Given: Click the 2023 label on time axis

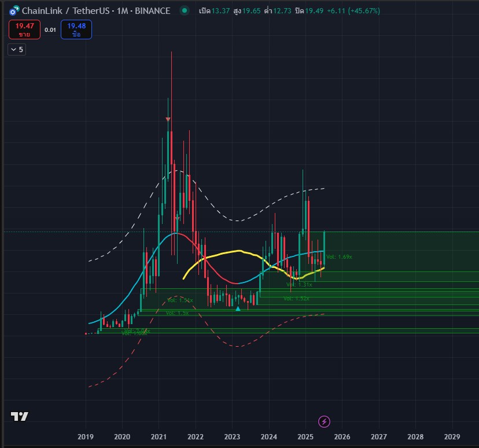Looking at the screenshot, I should tap(232, 436).
